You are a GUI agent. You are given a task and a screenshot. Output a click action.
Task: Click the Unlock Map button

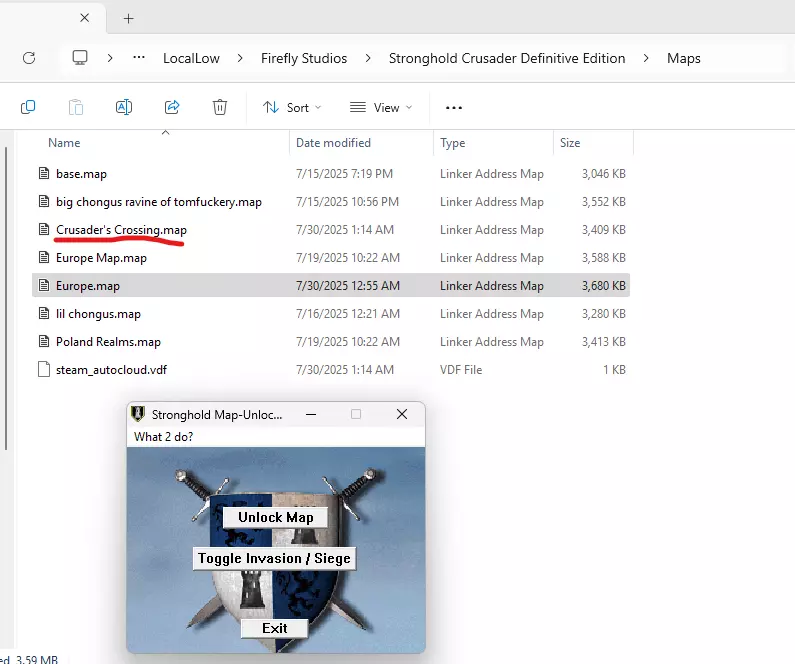(275, 517)
